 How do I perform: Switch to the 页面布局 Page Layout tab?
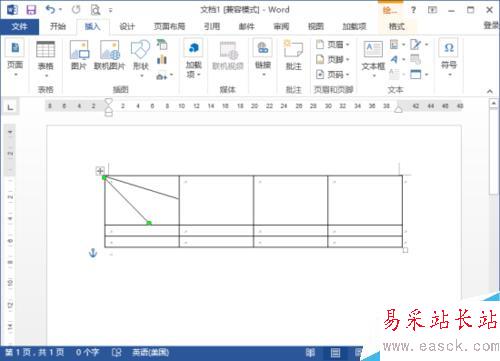[x=169, y=26]
